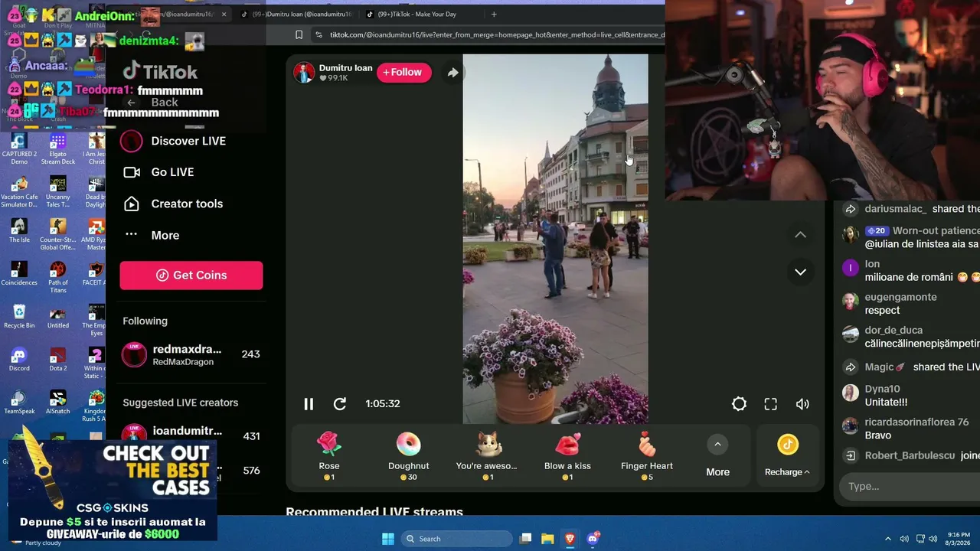Send a Finger Heart gift
Screen dimensions: 980x551
647,456
